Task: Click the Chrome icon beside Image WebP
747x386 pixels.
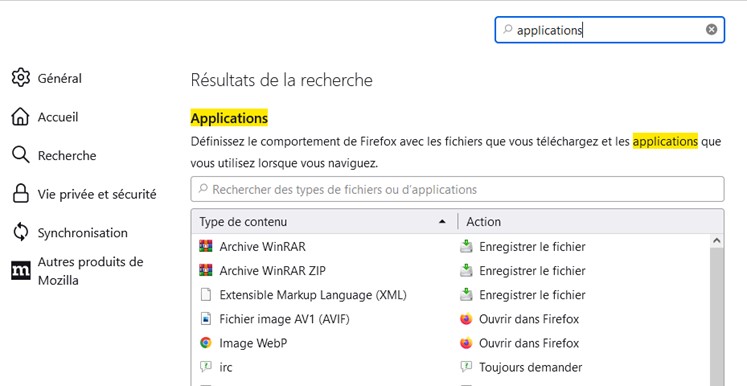Action: pyautogui.click(x=206, y=343)
